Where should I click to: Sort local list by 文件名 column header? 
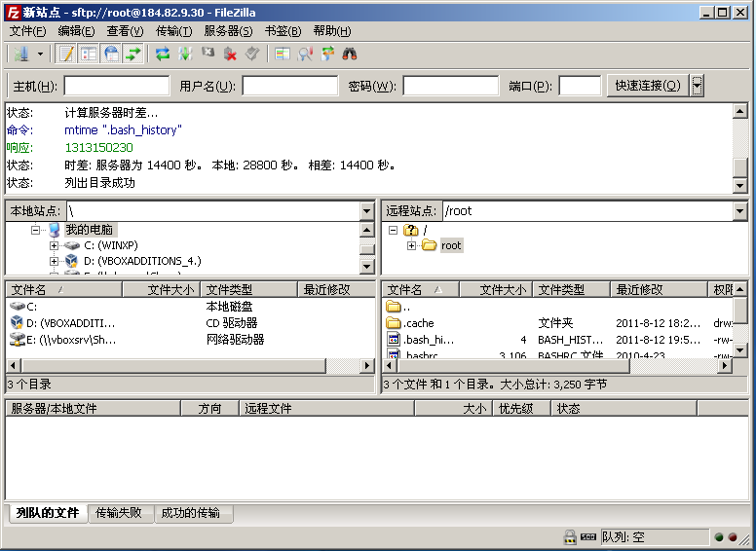pyautogui.click(x=64, y=289)
